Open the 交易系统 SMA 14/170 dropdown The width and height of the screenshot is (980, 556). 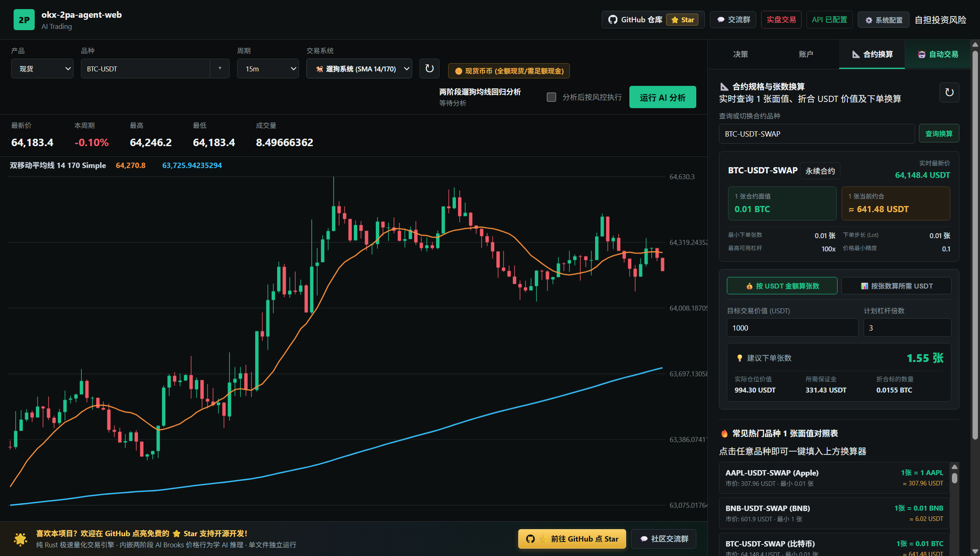(x=359, y=69)
